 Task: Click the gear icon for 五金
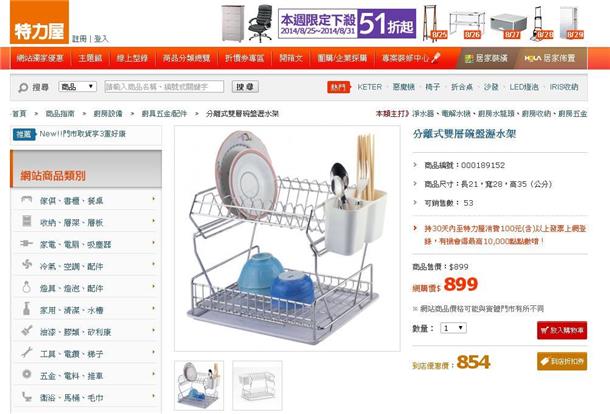pyautogui.click(x=27, y=374)
